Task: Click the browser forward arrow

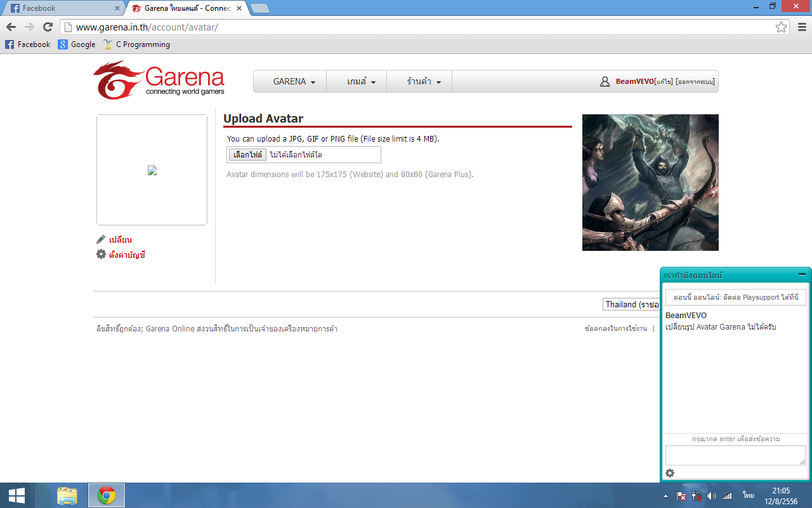Action: click(29, 27)
